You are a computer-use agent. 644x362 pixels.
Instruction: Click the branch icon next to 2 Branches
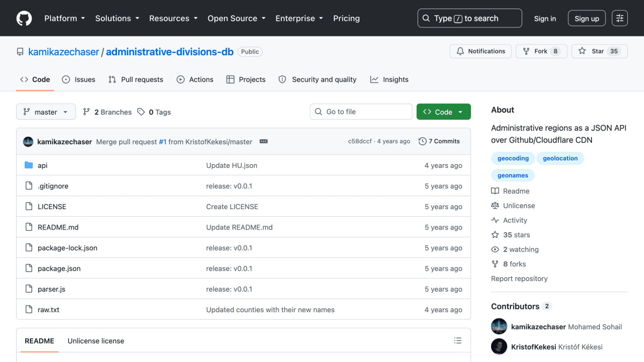point(86,112)
